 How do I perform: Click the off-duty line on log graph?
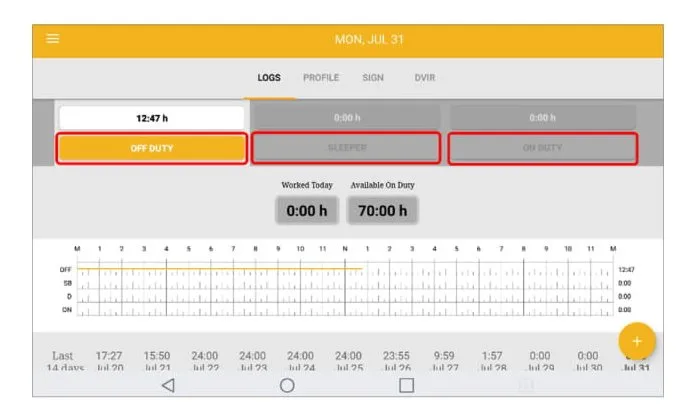click(220, 269)
